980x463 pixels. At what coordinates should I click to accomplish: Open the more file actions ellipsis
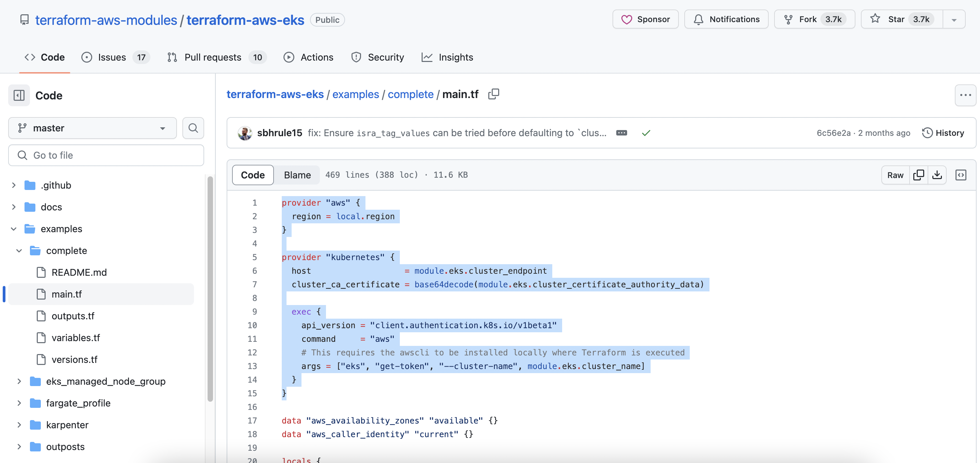(x=965, y=95)
